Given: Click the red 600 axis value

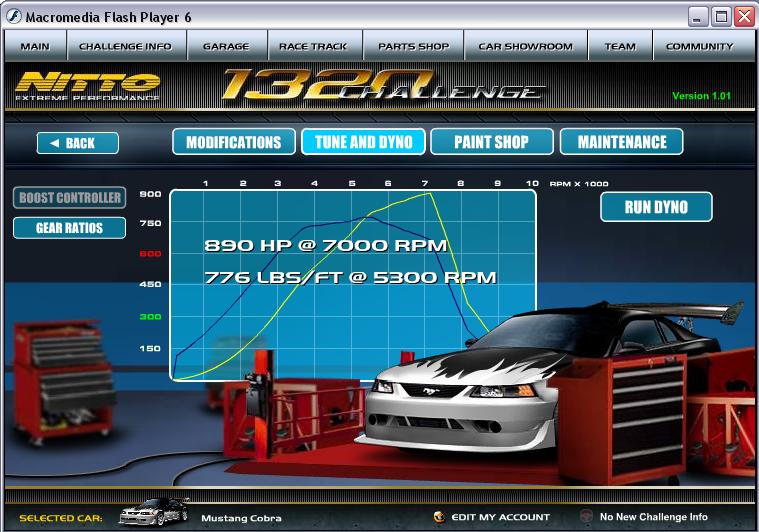Looking at the screenshot, I should 150,254.
